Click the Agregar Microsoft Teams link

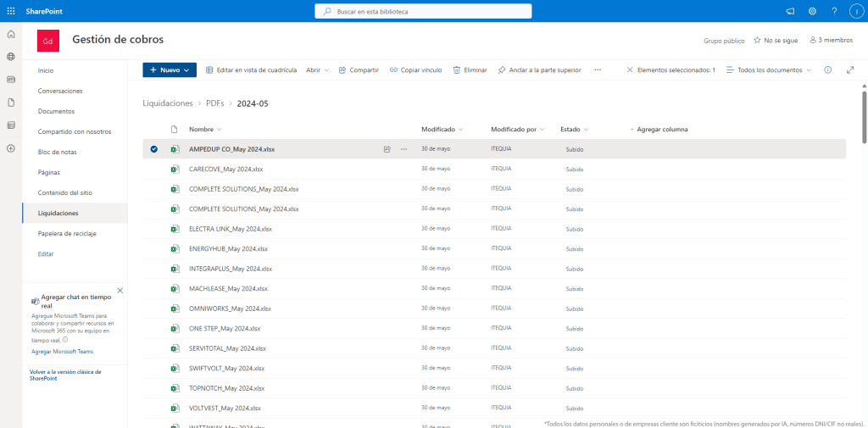[62, 352]
